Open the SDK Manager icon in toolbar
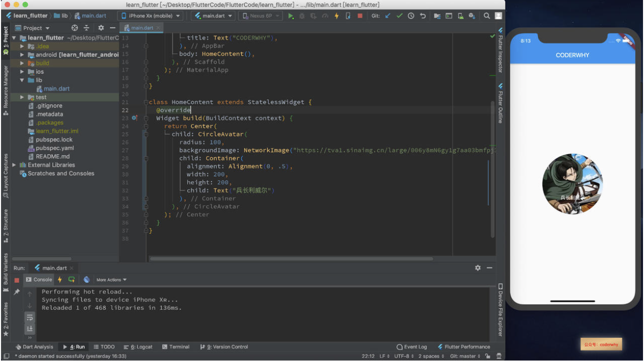The image size is (644, 361). pos(472,16)
